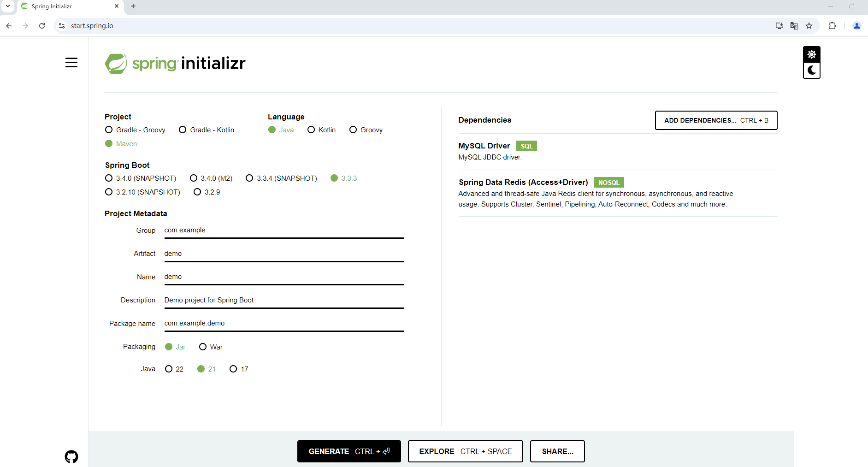The width and height of the screenshot is (868, 467).
Task: Open a new browser tab
Action: (133, 6)
